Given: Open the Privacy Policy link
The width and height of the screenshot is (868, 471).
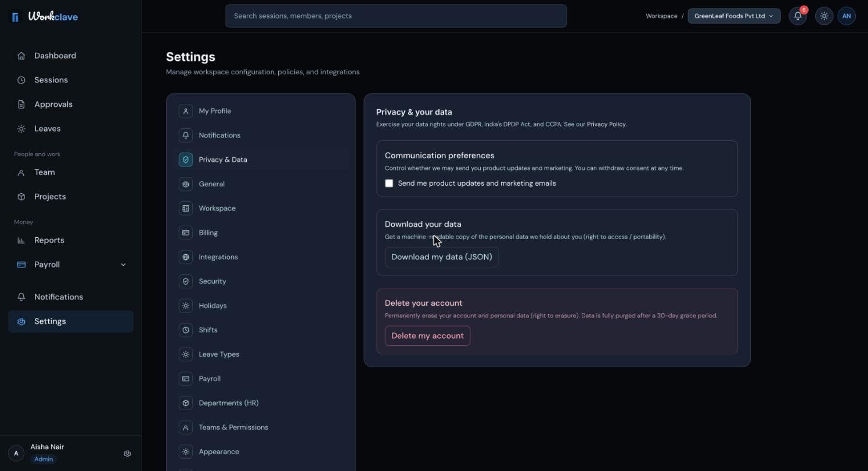Looking at the screenshot, I should coord(606,124).
